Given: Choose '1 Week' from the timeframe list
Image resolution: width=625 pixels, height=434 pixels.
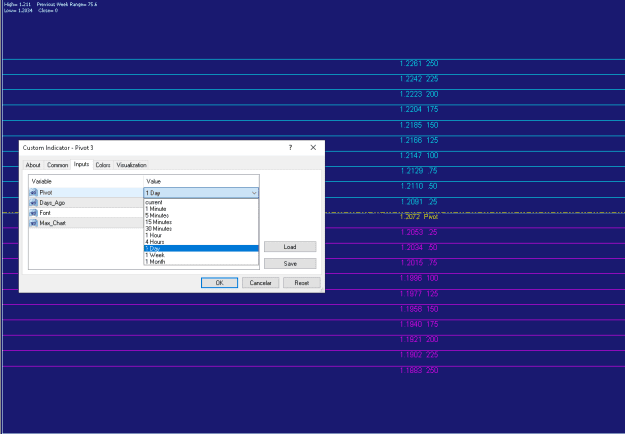Looking at the screenshot, I should coord(201,255).
